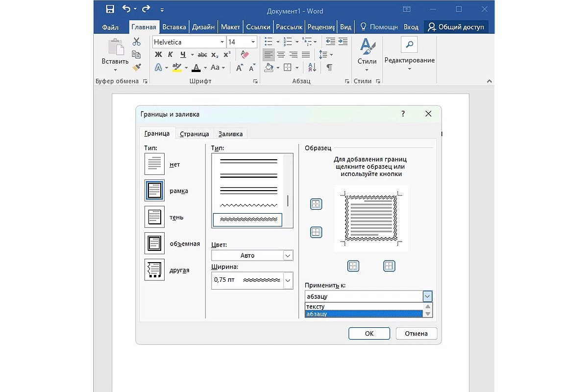Increase the paragraph indent
The image size is (588, 392).
pyautogui.click(x=343, y=42)
